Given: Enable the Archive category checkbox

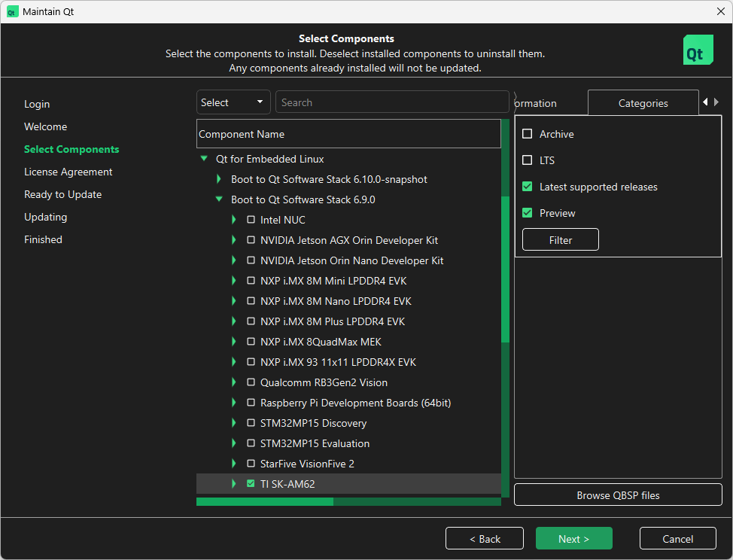Looking at the screenshot, I should pos(528,134).
